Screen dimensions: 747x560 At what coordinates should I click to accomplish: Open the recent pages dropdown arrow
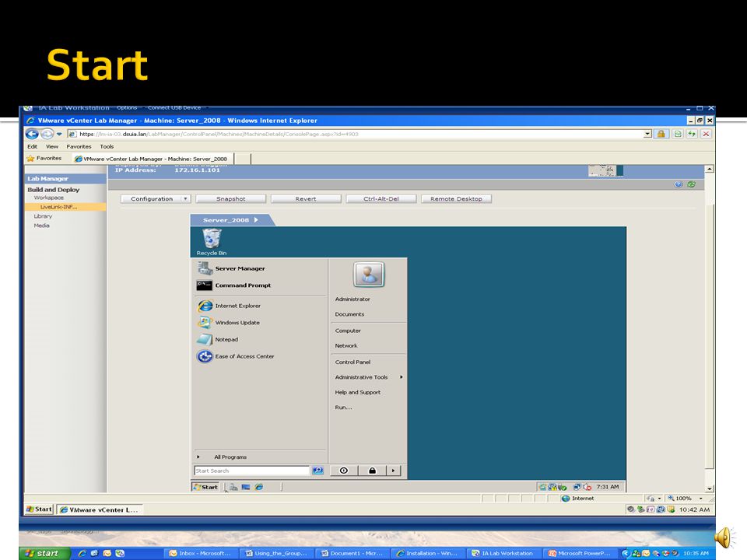coord(59,134)
